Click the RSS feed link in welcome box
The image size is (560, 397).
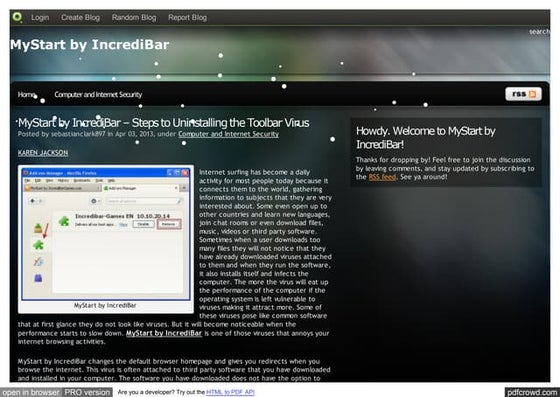(x=382, y=177)
